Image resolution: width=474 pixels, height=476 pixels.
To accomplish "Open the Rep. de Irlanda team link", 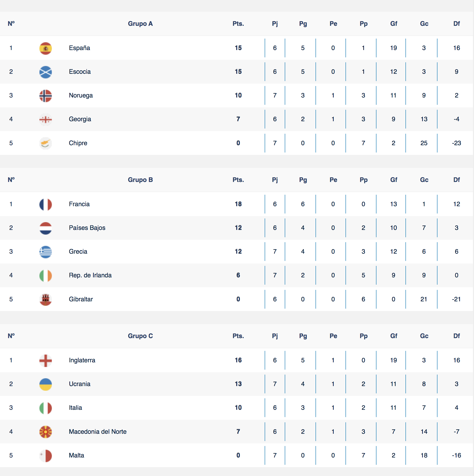I will 90,275.
